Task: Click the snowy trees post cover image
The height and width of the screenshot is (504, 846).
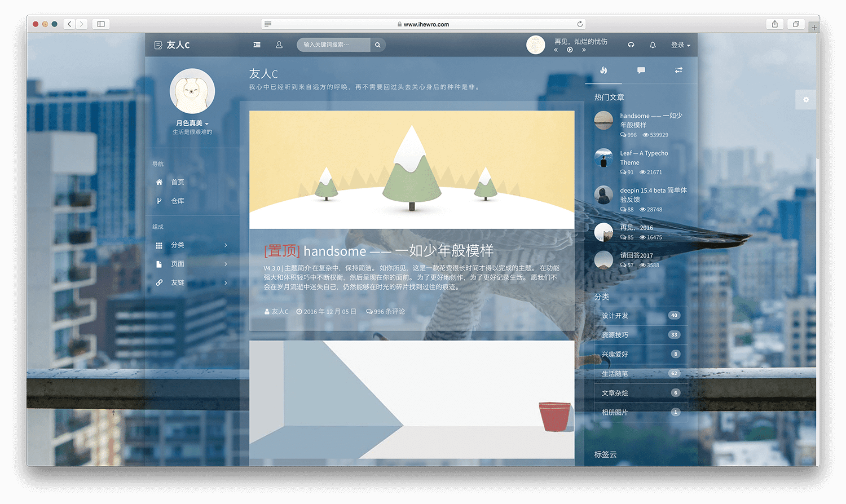Action: 412,170
